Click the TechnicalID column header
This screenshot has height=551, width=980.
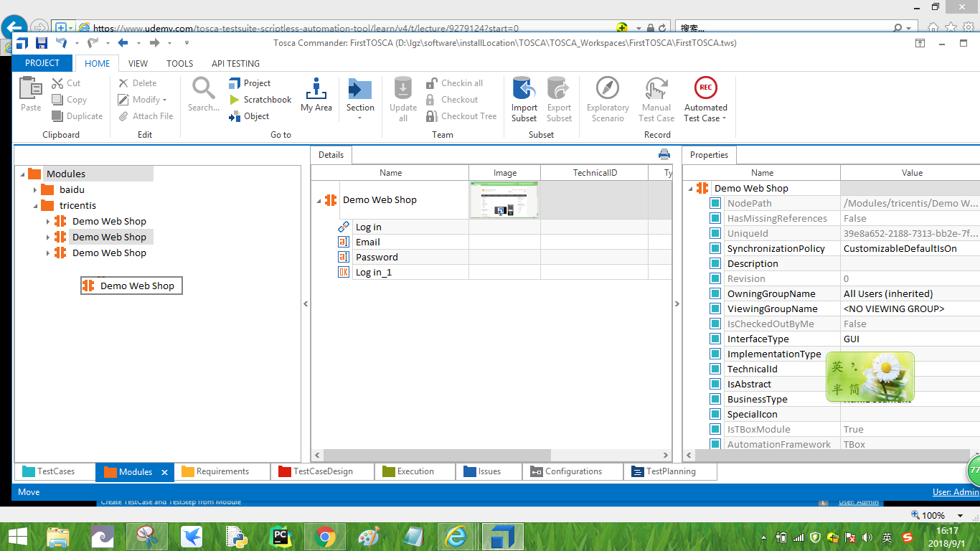click(595, 173)
